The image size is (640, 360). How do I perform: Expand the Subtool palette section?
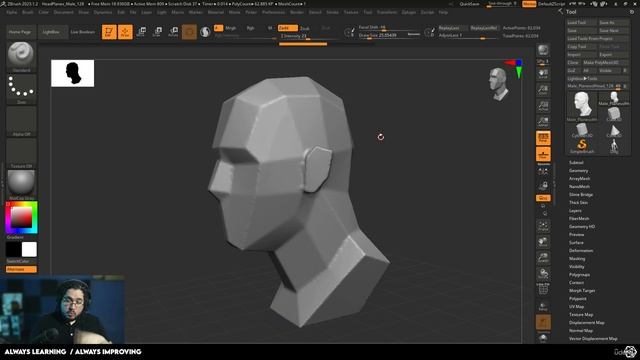click(x=576, y=162)
